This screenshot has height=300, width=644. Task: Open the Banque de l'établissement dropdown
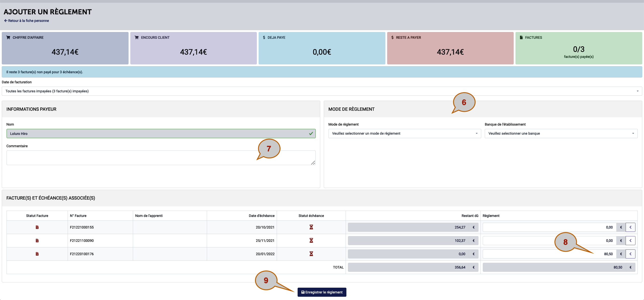tap(561, 133)
